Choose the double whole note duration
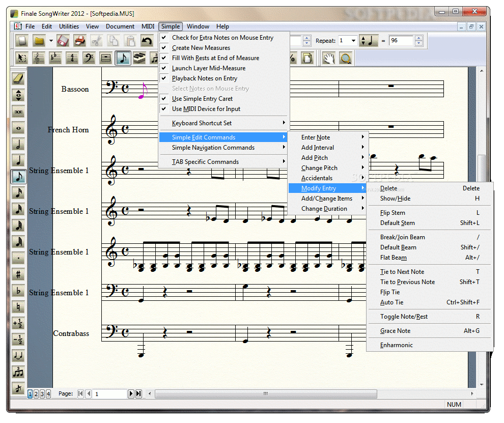Image resolution: width=504 pixels, height=423 pixels. (18, 111)
